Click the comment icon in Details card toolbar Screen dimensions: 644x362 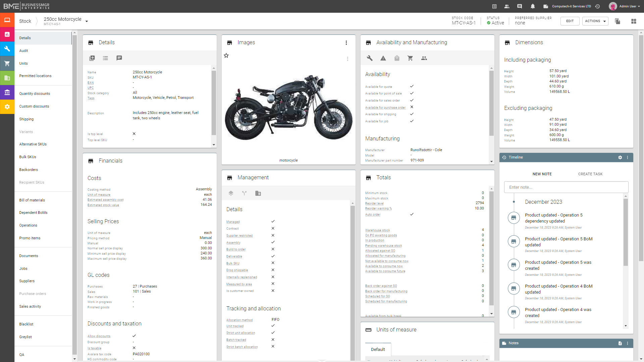click(x=119, y=58)
